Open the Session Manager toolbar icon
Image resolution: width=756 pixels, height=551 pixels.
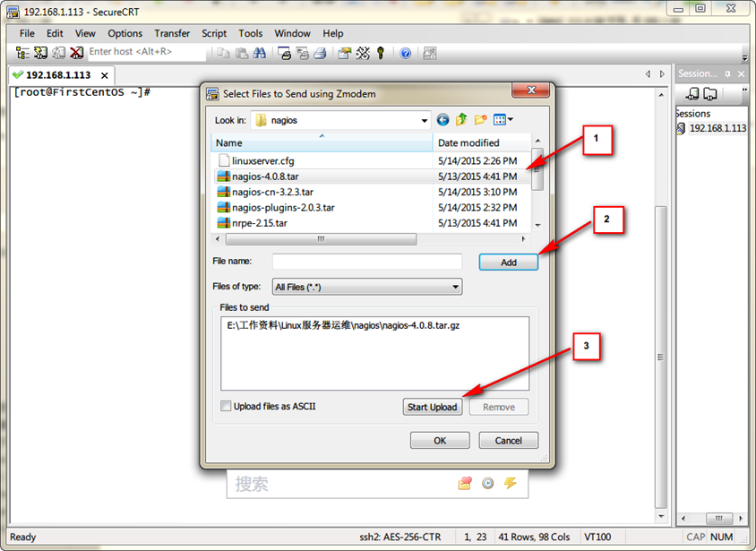coord(22,53)
